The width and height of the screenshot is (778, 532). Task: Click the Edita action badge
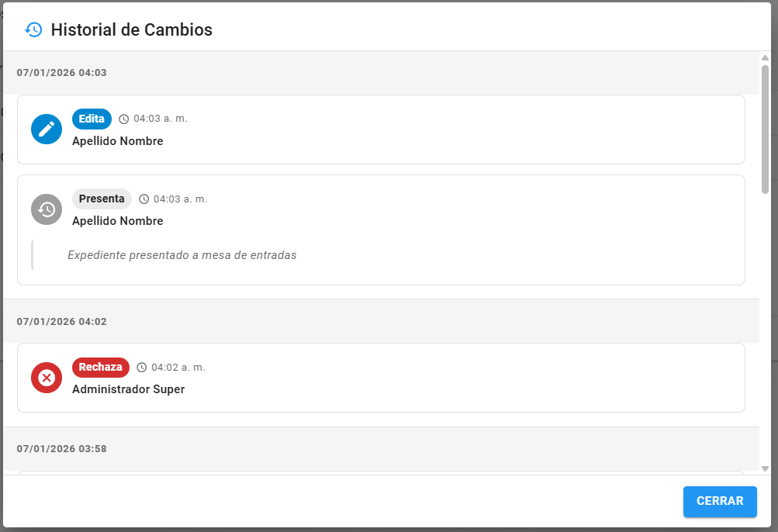tap(92, 119)
